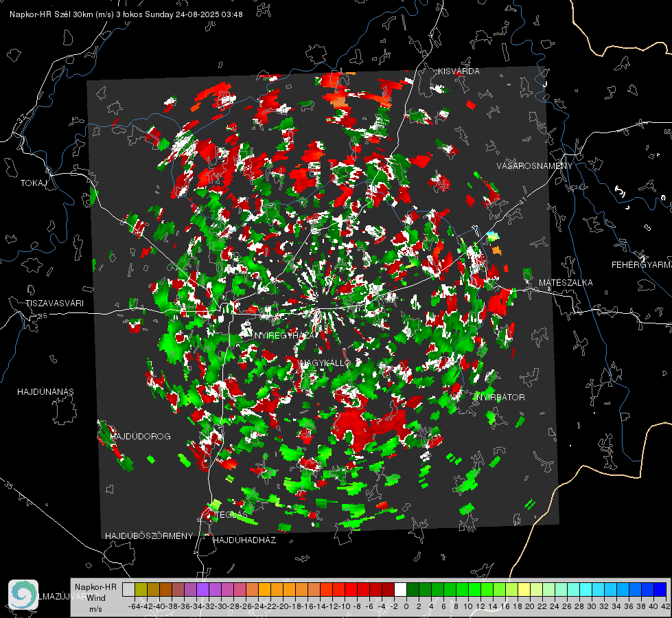Select the dark blue last legend swatch
Image resolution: width=672 pixels, height=618 pixels.
660,589
